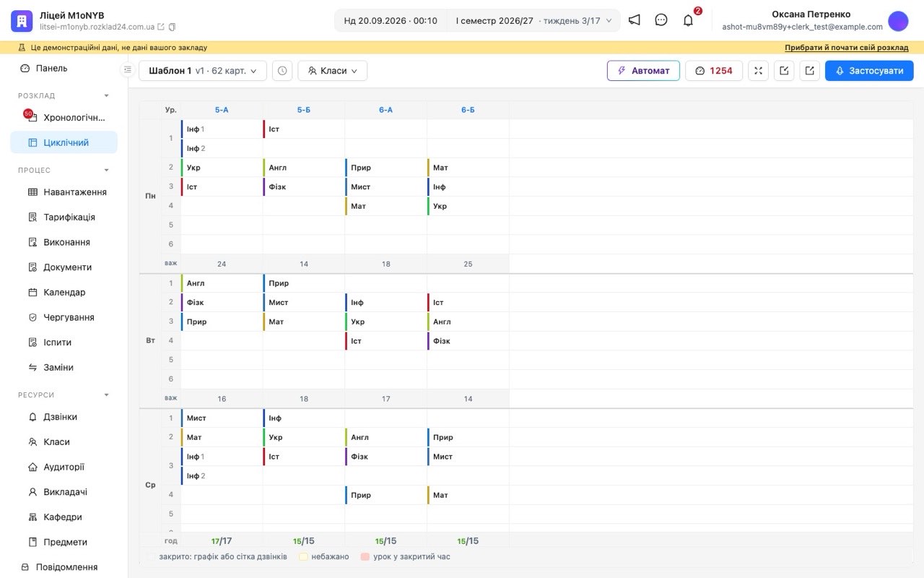Click the export icon next to Застосувати
The width and height of the screenshot is (924, 578).
(810, 71)
